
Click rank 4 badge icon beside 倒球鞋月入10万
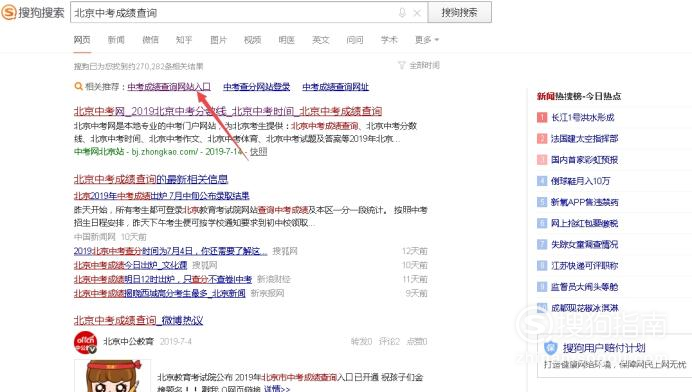542,181
